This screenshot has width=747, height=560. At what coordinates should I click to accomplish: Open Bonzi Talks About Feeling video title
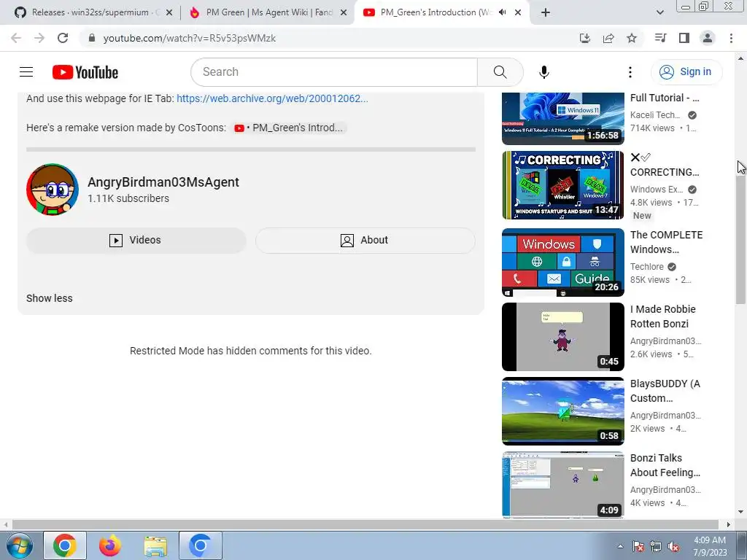[x=665, y=464]
